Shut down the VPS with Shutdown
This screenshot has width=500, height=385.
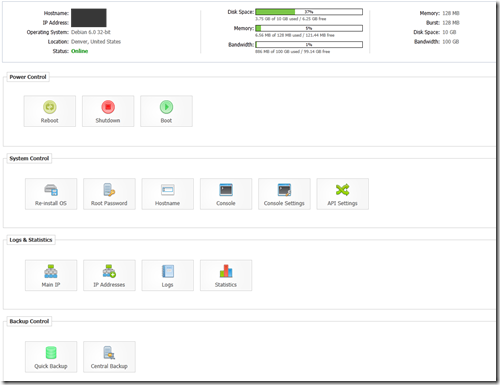(108, 111)
